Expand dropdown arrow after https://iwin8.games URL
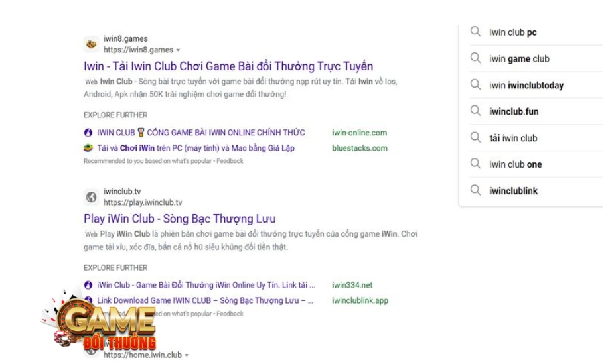Image resolution: width=606 pixels, height=364 pixels. coord(178,50)
